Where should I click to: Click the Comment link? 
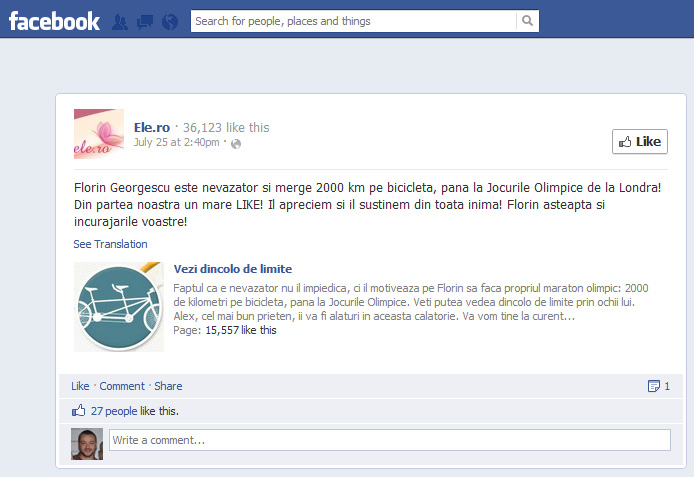pyautogui.click(x=122, y=386)
